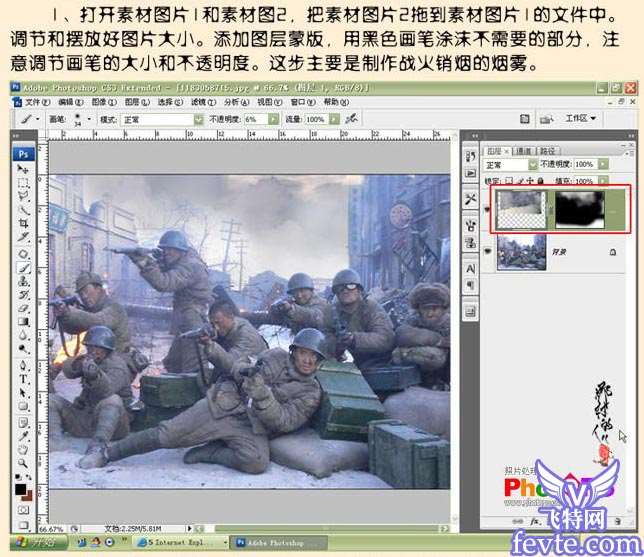Select the Eyedropper tool

click(23, 436)
